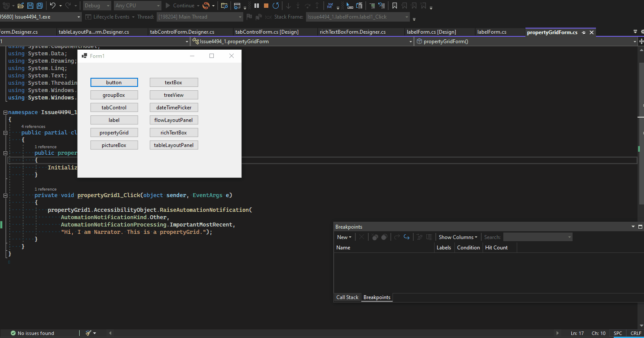Click the No issues found status indicator
The image size is (644, 338).
coord(32,333)
